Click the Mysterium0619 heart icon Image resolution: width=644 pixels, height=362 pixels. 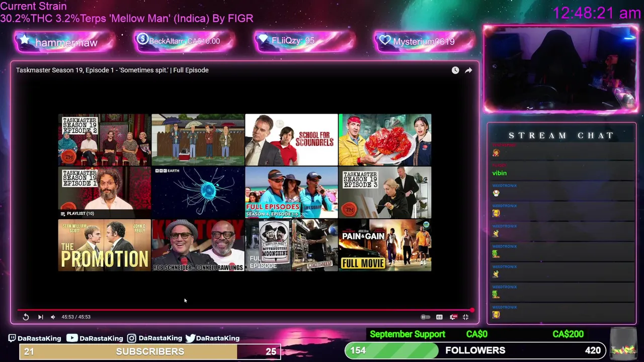385,41
